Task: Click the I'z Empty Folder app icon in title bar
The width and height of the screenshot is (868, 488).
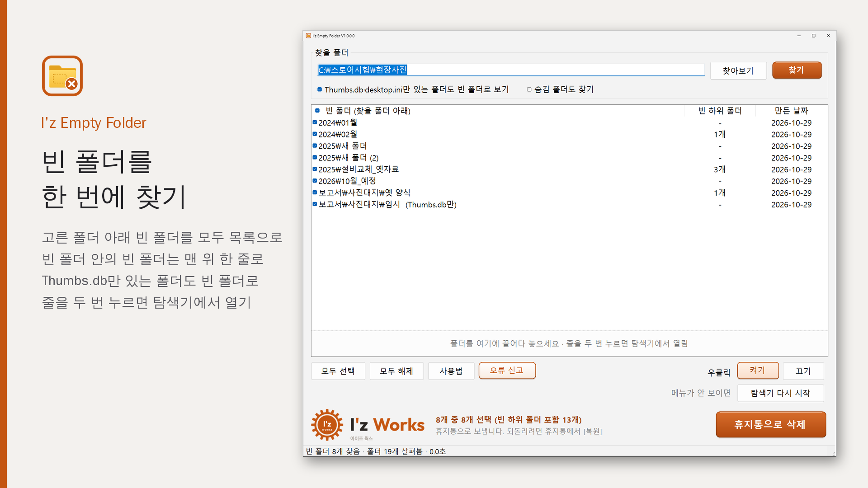Action: point(308,36)
